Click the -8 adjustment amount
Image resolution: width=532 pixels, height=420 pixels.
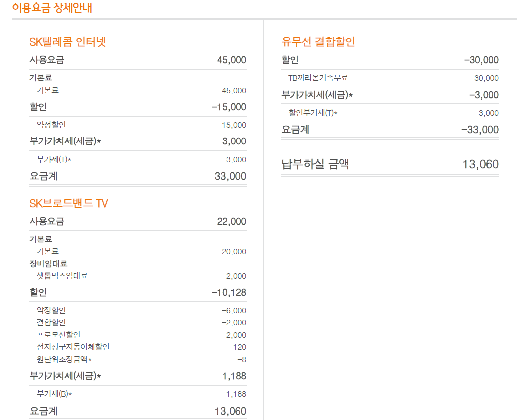coord(242,360)
